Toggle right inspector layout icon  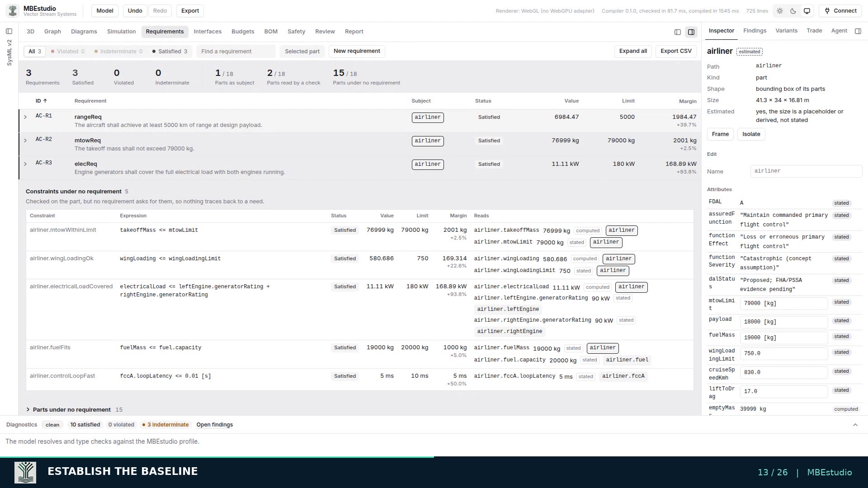click(691, 32)
